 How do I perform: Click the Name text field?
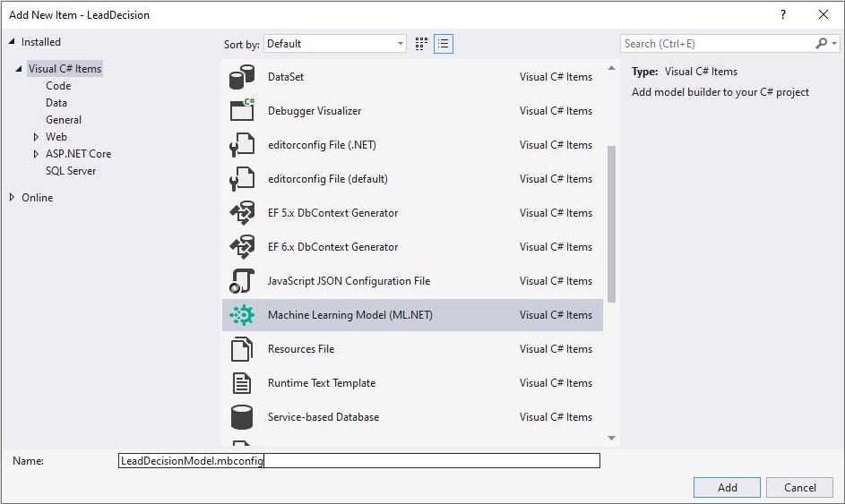click(x=358, y=461)
